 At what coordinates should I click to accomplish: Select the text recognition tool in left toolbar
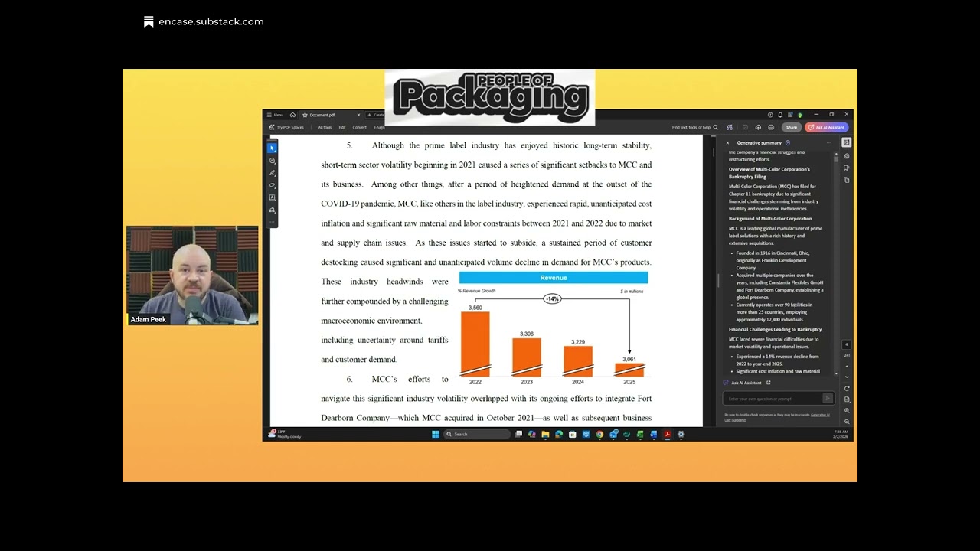pos(272,197)
